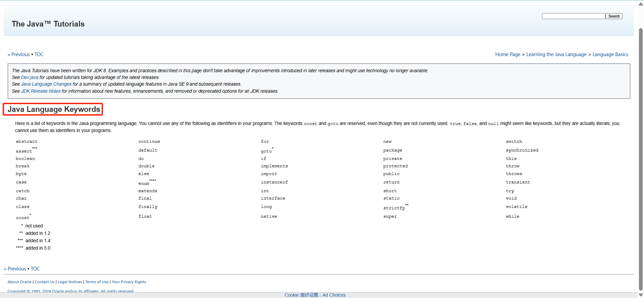Click the keyword synchronized
The image size is (644, 298).
(x=522, y=150)
